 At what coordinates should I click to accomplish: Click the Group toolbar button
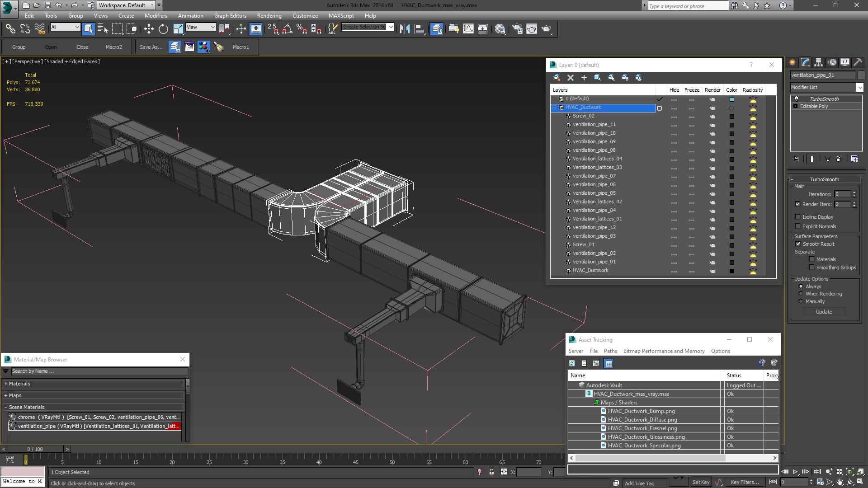point(19,47)
